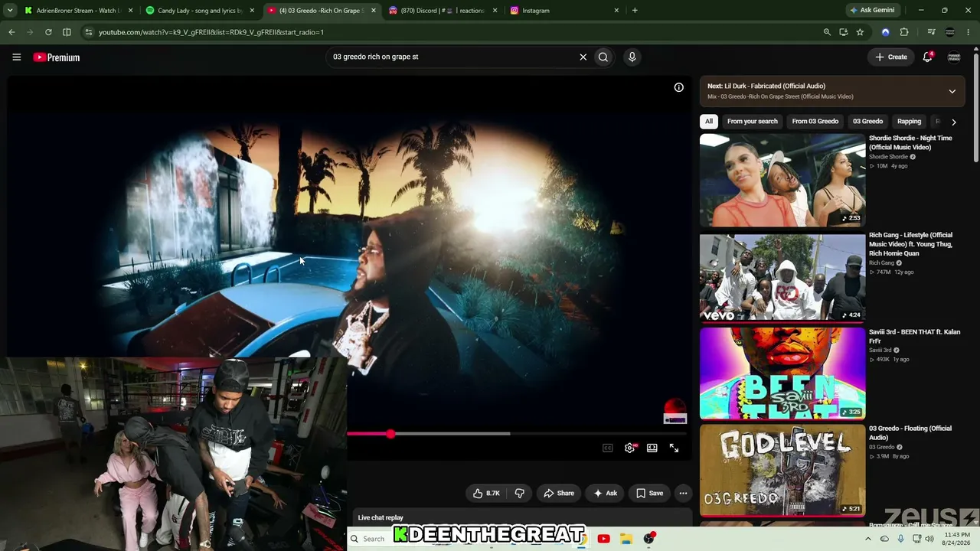Toggle theater mode in the player
The height and width of the screenshot is (551, 980).
coord(652,448)
